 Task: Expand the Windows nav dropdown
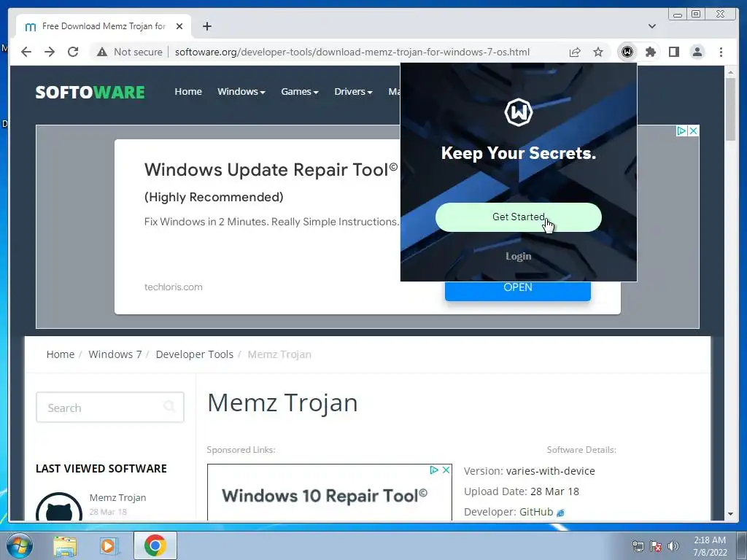pyautogui.click(x=241, y=91)
